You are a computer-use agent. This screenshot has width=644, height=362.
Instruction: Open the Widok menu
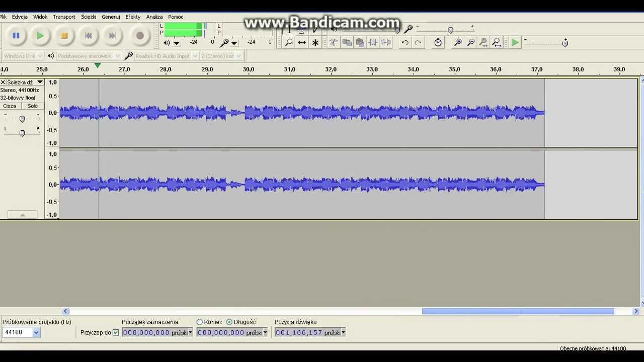[40, 17]
